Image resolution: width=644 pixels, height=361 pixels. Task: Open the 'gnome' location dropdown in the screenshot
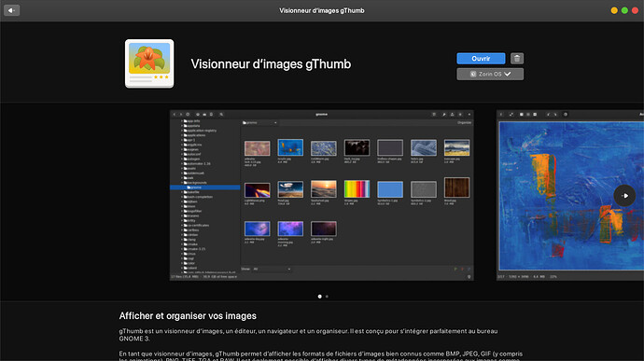[x=260, y=122]
